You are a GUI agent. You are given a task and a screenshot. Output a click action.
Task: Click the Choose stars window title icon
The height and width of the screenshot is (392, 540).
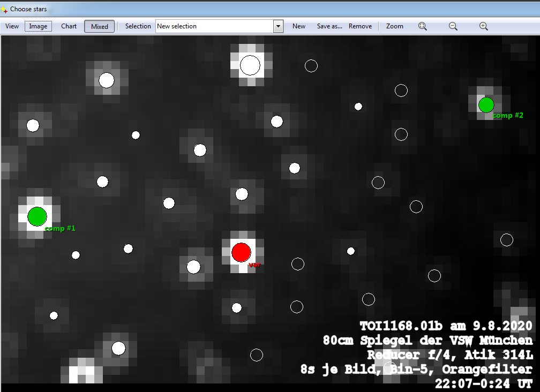5,9
